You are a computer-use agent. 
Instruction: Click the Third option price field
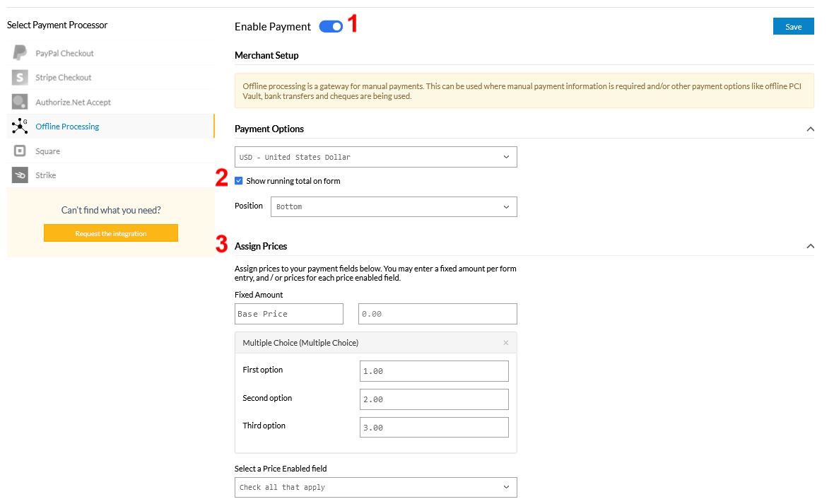click(434, 428)
